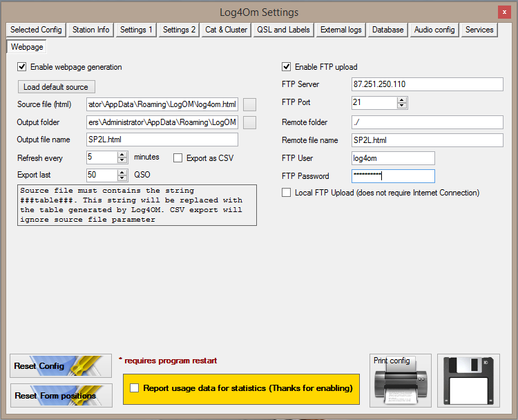This screenshot has width=518, height=420.
Task: Increase the FTP Port number
Action: 402,99
